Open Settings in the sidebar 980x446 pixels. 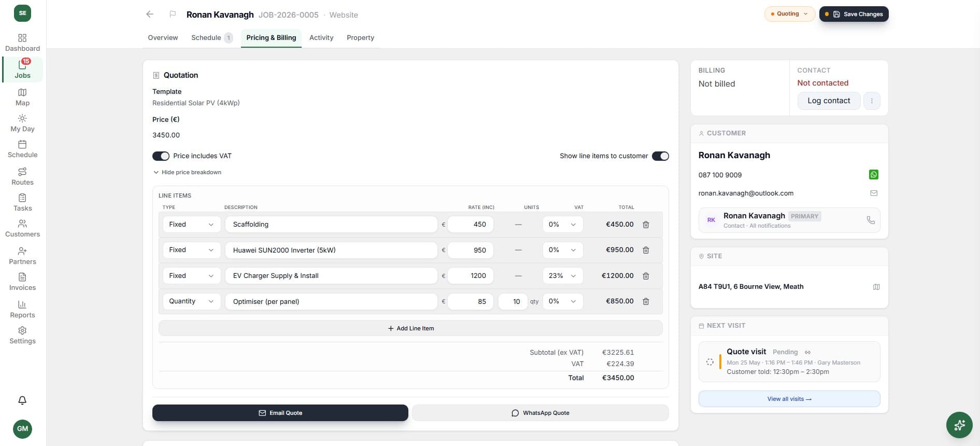coord(22,335)
